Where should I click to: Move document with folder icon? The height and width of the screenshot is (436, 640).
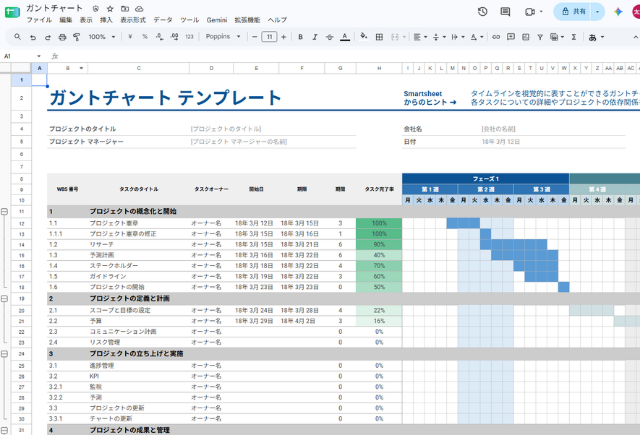pos(125,9)
